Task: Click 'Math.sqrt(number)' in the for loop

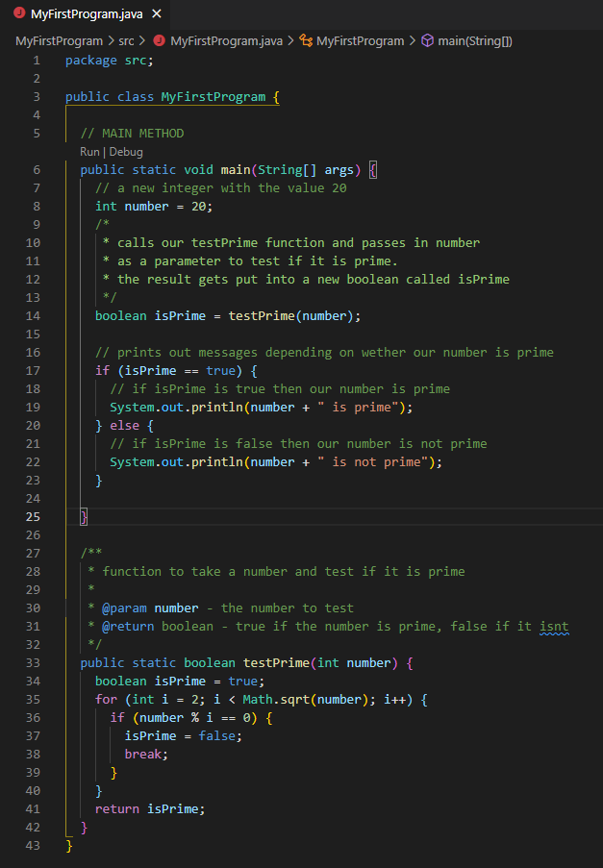Action: [306, 700]
